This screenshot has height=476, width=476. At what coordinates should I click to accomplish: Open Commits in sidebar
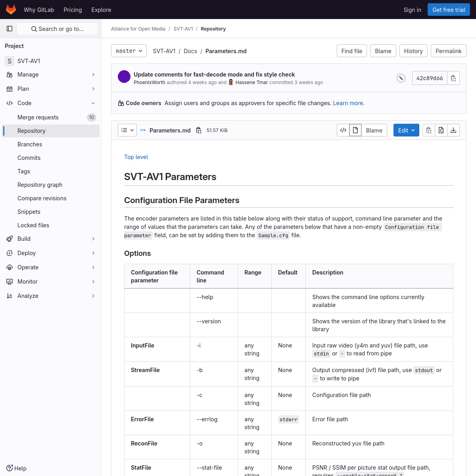point(51,158)
